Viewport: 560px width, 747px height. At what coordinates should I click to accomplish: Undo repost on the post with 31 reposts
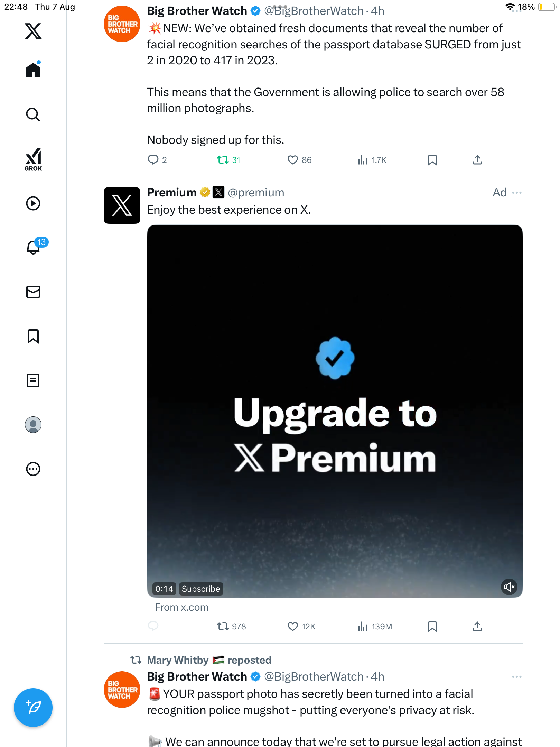(x=228, y=160)
